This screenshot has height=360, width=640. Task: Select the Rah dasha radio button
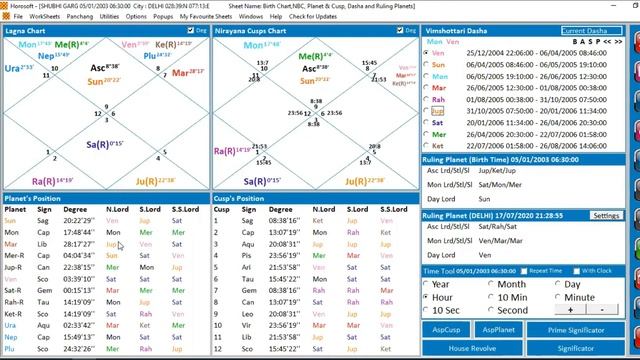pos(426,99)
